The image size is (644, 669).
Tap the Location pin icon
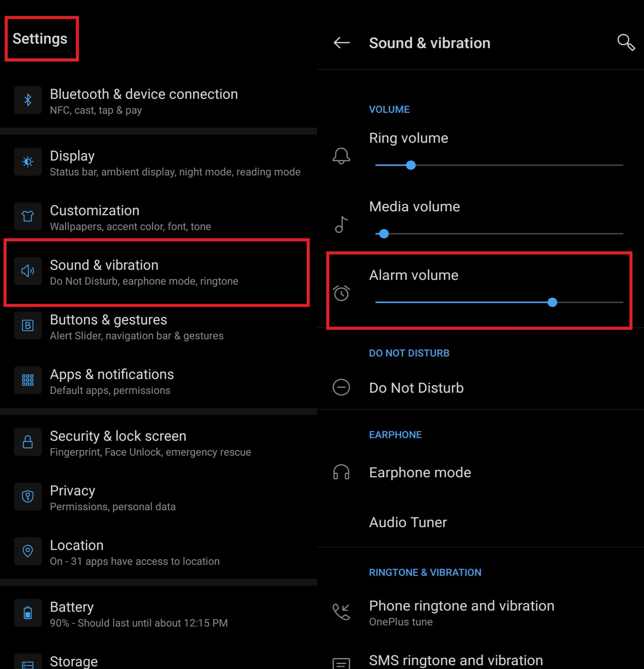point(28,551)
